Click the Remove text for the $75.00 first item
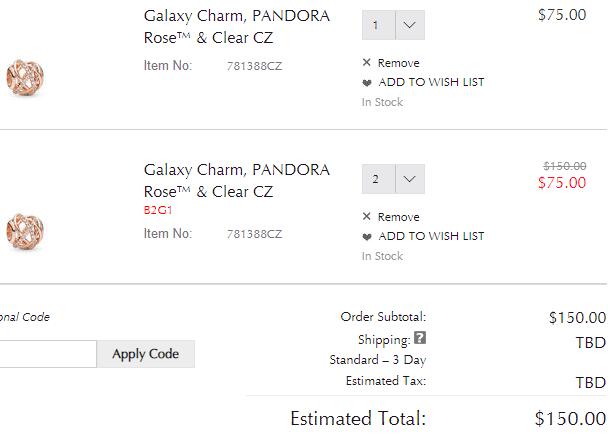 coord(399,63)
